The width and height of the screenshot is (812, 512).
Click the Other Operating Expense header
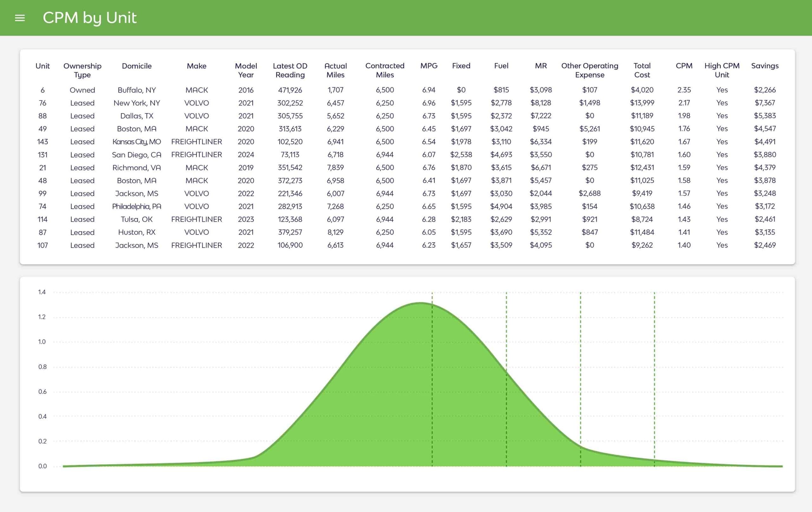(589, 70)
